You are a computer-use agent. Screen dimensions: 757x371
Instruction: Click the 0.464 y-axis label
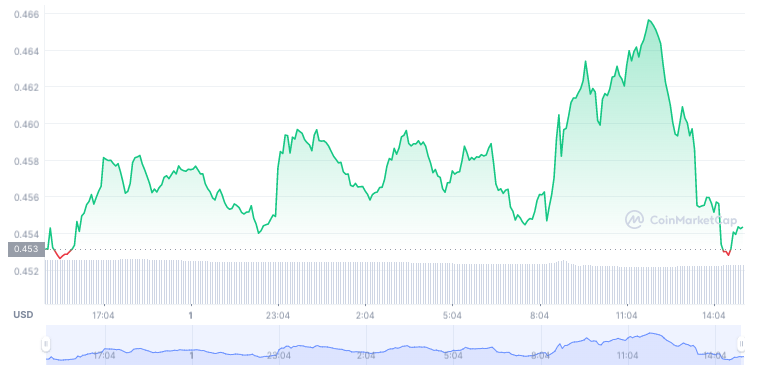26,51
